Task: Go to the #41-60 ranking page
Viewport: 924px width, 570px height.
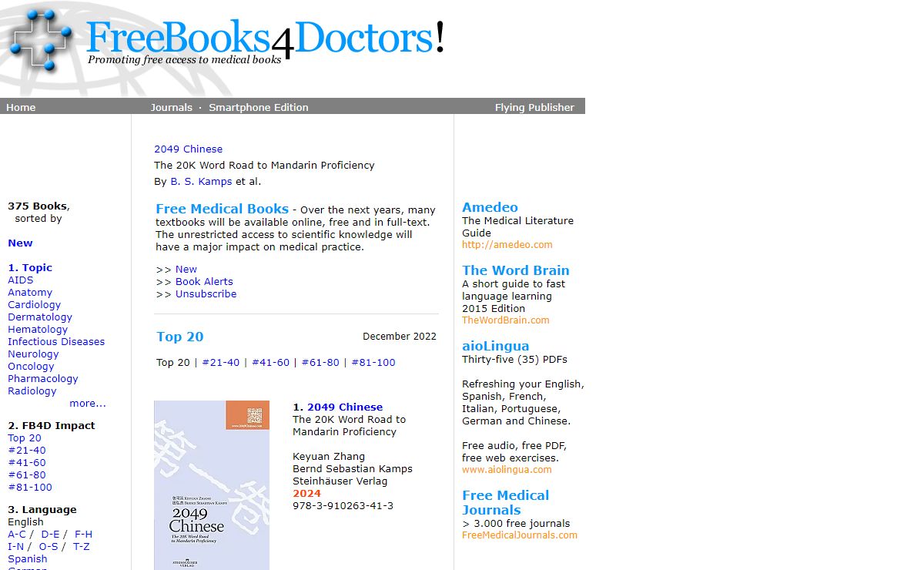Action: point(271,363)
